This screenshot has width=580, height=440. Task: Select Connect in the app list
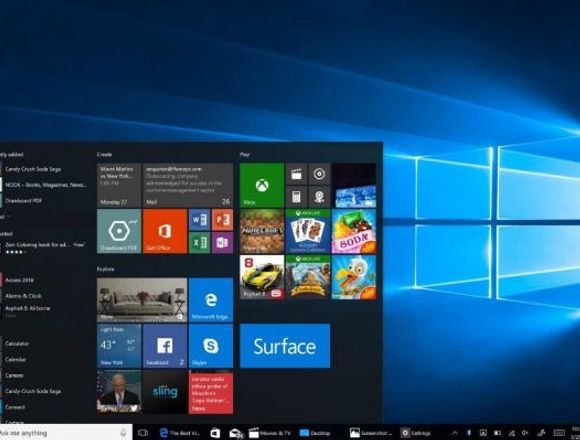15,407
